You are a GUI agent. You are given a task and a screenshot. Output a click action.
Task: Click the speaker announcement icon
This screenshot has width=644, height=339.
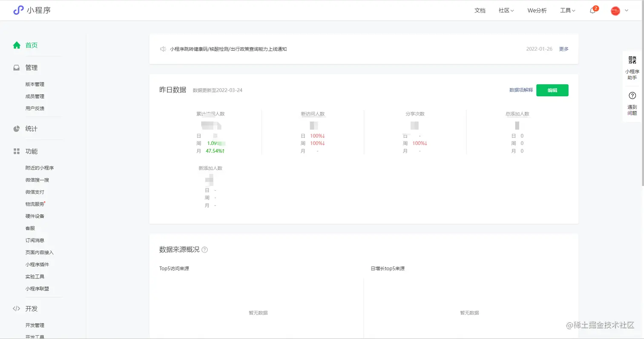coord(163,49)
